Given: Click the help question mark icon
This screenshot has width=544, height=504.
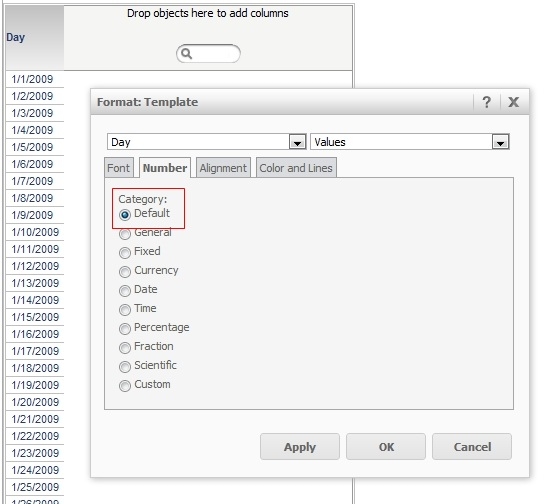Looking at the screenshot, I should point(486,102).
